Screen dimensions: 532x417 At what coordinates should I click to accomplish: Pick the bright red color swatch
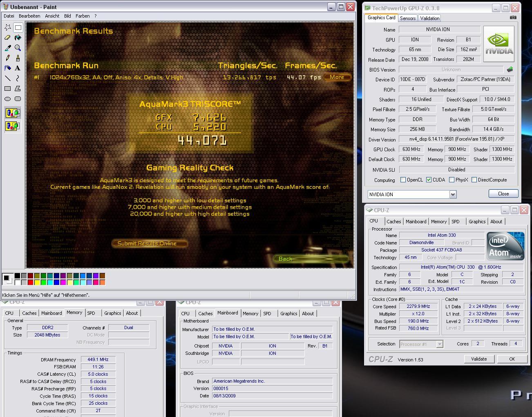(31, 282)
